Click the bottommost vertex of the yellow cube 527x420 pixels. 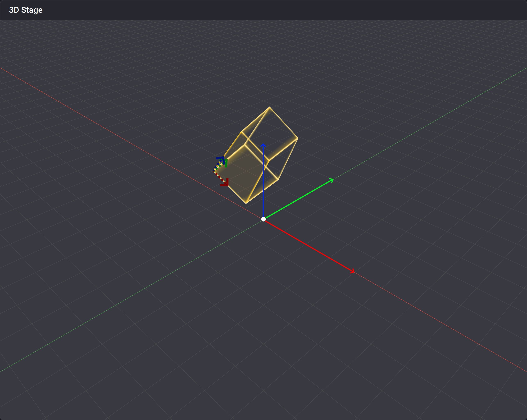pyautogui.click(x=246, y=203)
